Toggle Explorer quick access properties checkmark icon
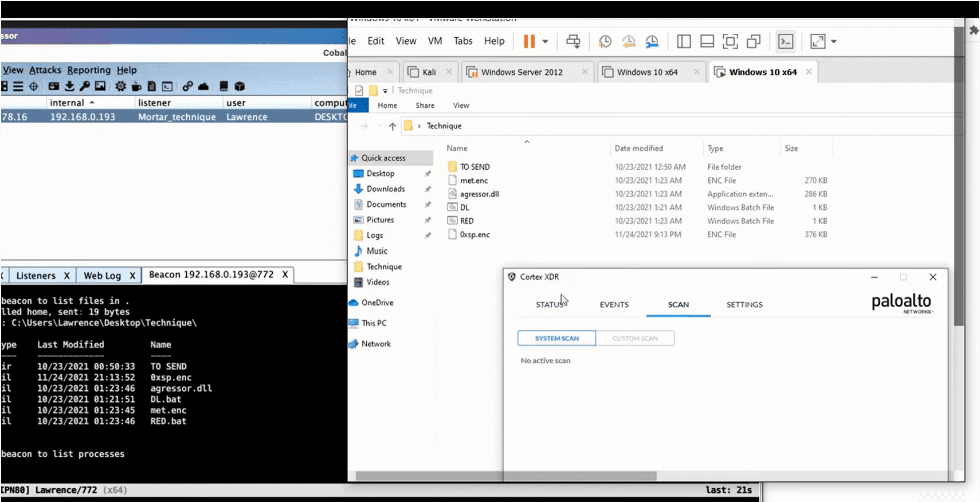This screenshot has height=502, width=980. pos(359,91)
